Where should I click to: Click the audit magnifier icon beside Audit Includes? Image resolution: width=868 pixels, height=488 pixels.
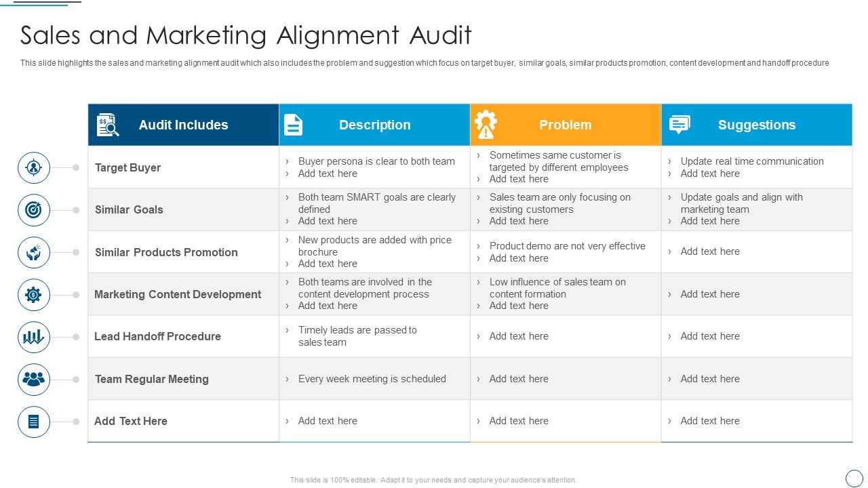[108, 125]
